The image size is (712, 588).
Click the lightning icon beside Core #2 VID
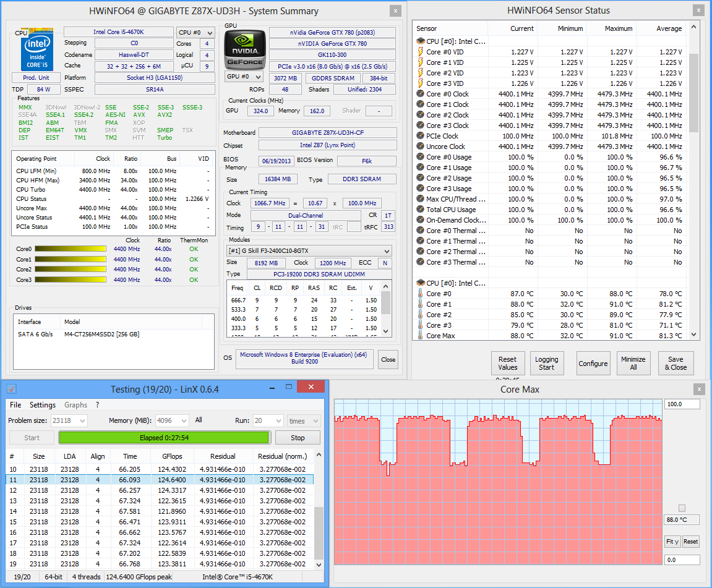421,72
